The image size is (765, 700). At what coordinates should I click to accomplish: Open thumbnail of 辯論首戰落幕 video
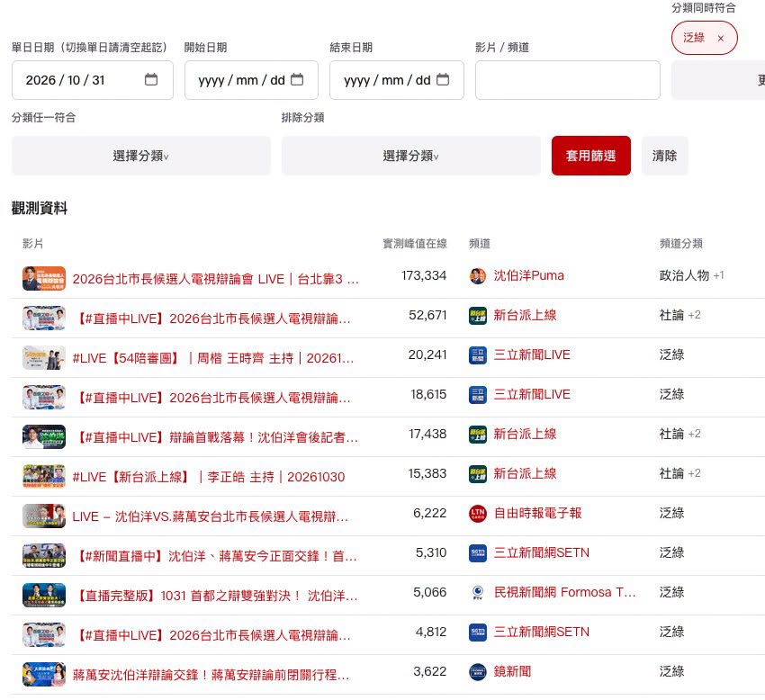click(44, 436)
